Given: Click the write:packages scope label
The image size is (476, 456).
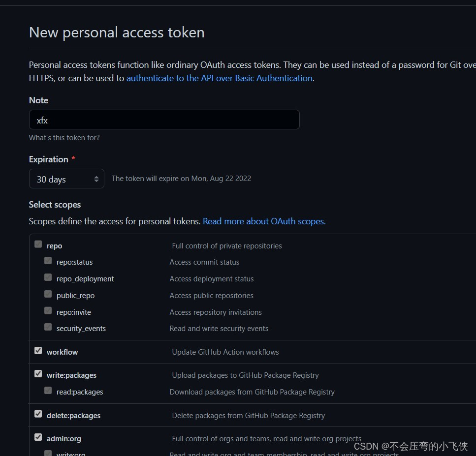Looking at the screenshot, I should point(71,375).
